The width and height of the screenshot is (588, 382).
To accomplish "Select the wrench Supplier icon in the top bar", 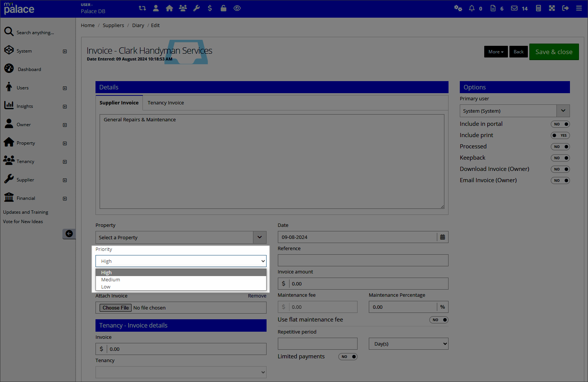I will tap(197, 8).
